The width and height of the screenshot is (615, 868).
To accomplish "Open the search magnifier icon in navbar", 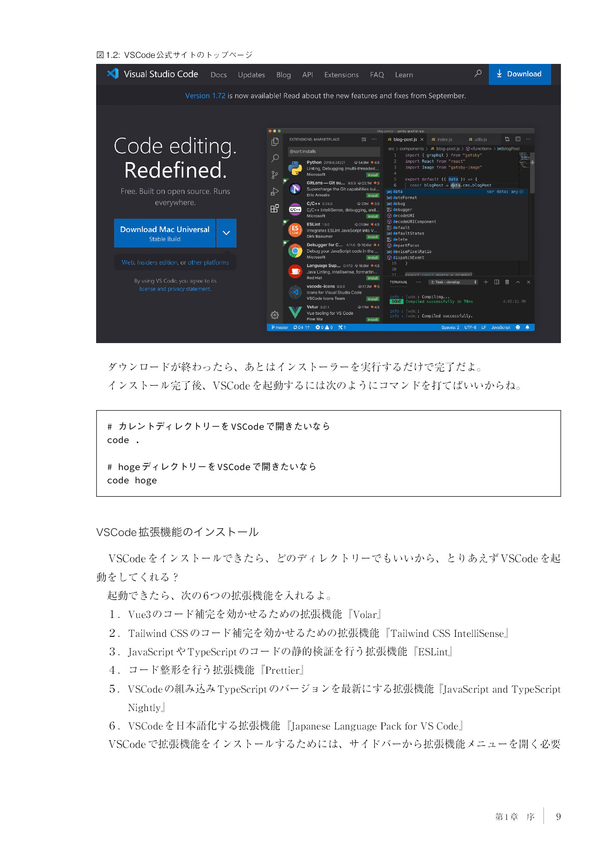I will coord(478,74).
